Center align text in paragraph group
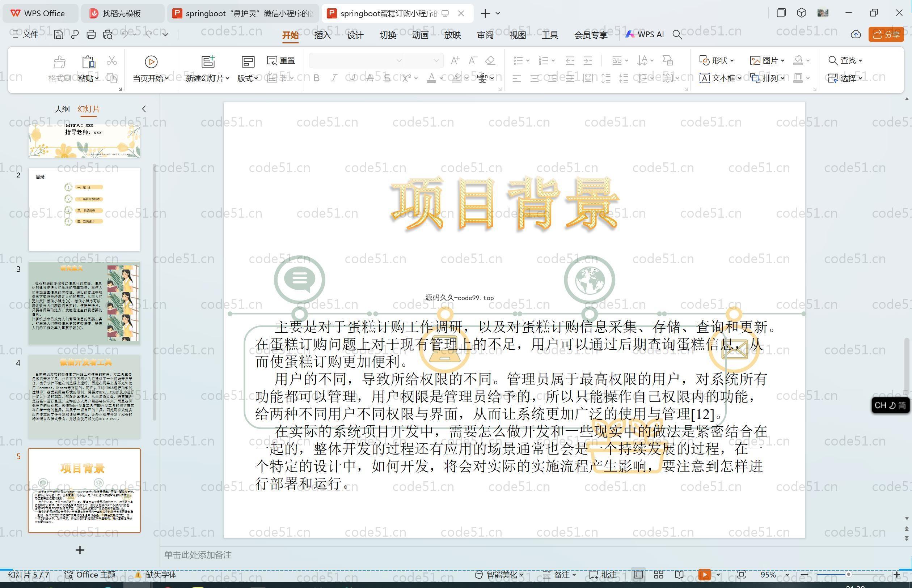 (x=535, y=79)
